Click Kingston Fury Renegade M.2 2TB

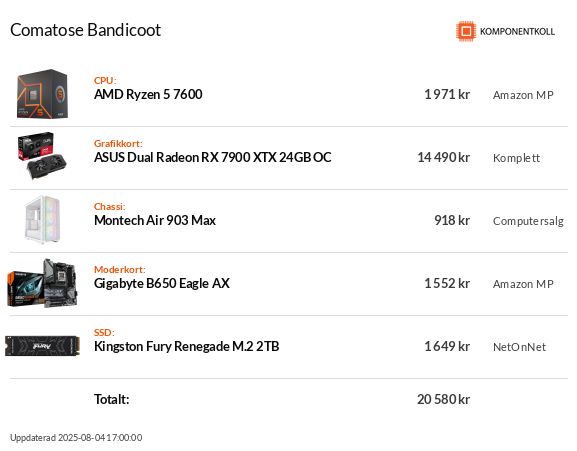187,347
